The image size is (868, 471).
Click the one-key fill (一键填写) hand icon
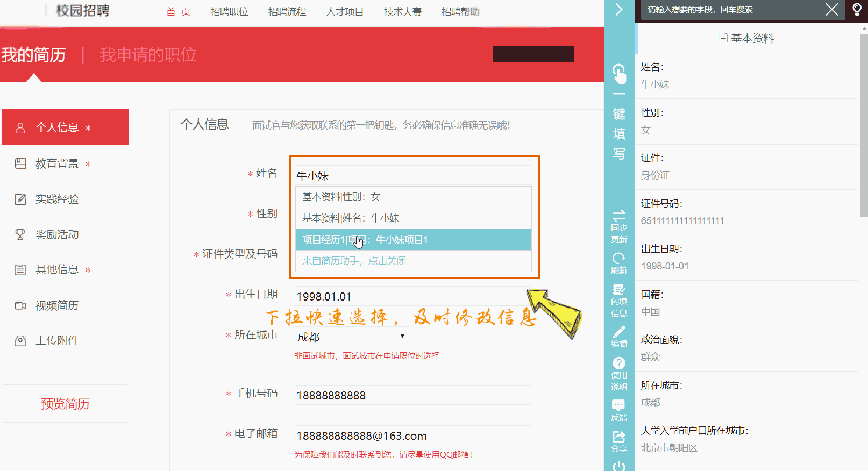(619, 74)
